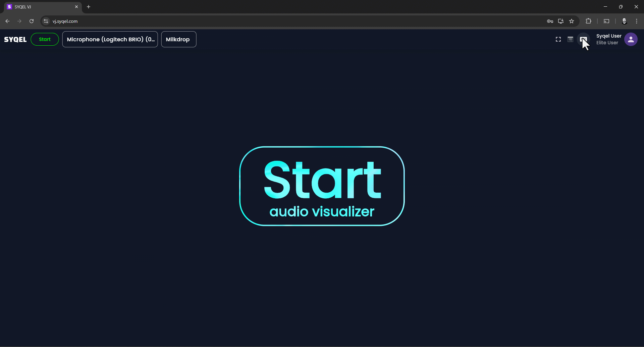This screenshot has width=644, height=347.
Task: Click the large Start audio visualizer button
Action: pyautogui.click(x=322, y=186)
